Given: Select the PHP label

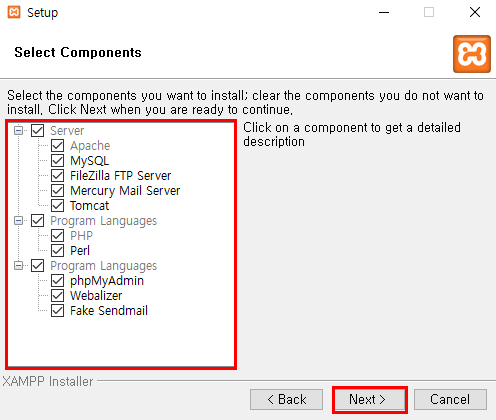Looking at the screenshot, I should 81,236.
